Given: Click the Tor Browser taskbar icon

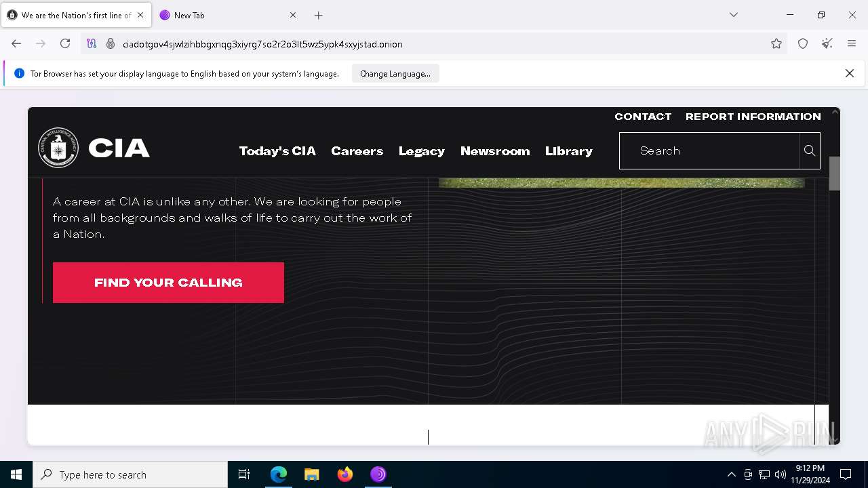Looking at the screenshot, I should coord(378,474).
